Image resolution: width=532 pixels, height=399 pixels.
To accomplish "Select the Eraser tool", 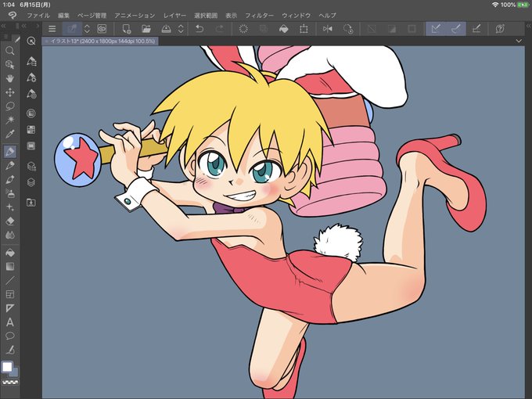I will [10, 221].
